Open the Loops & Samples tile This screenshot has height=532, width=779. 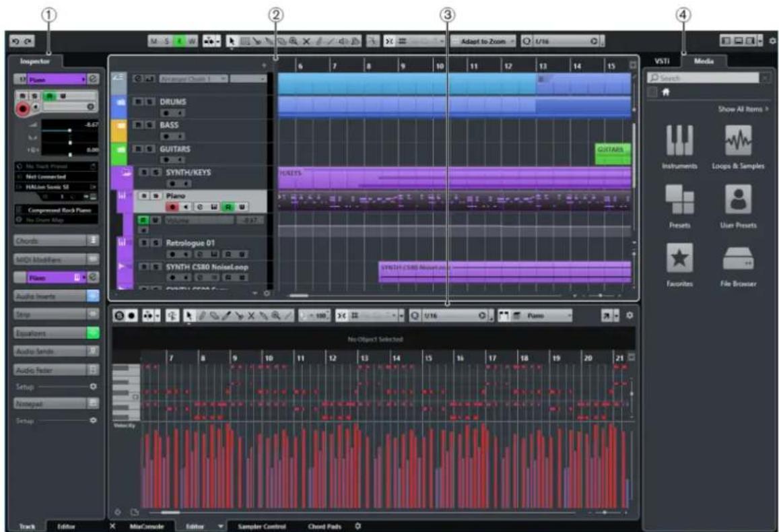(x=738, y=147)
